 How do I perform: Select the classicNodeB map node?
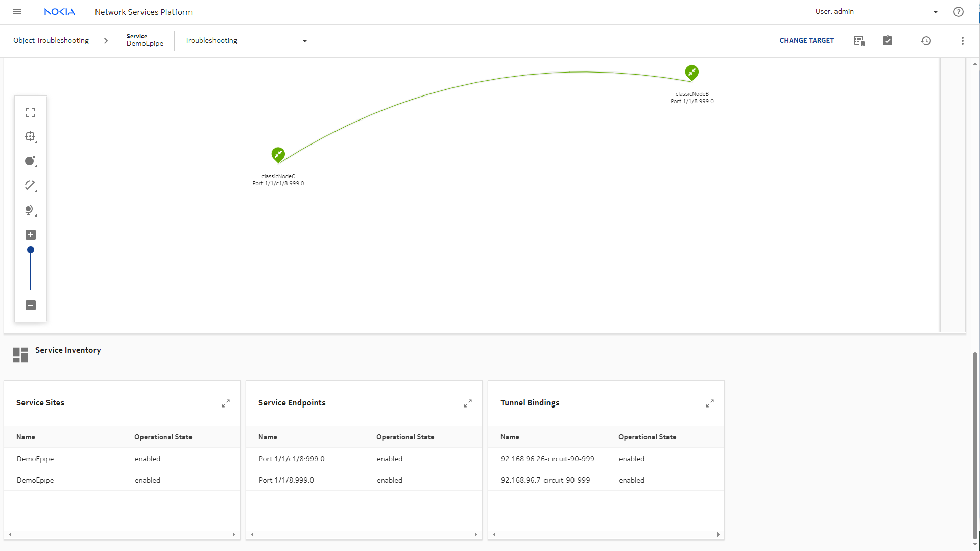coord(691,73)
